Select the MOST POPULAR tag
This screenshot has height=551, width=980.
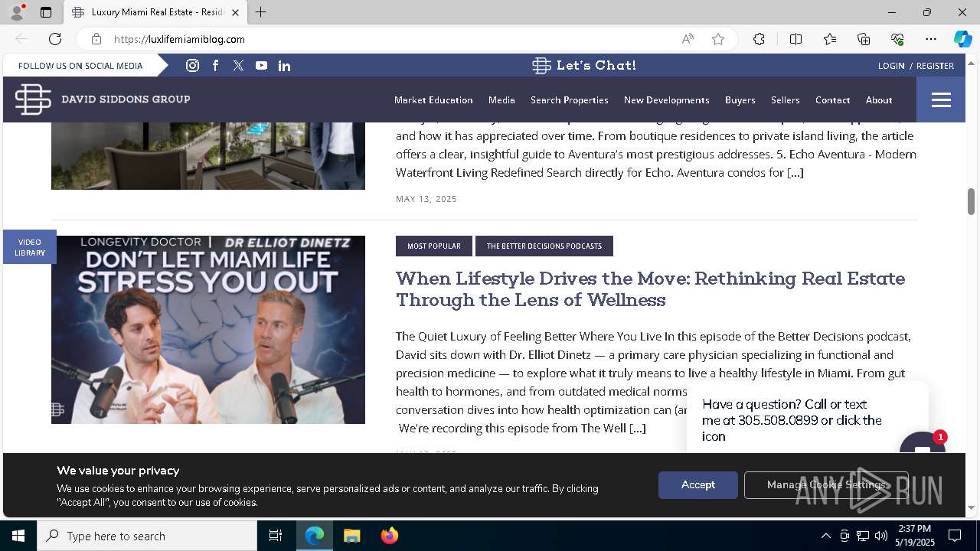pos(434,246)
